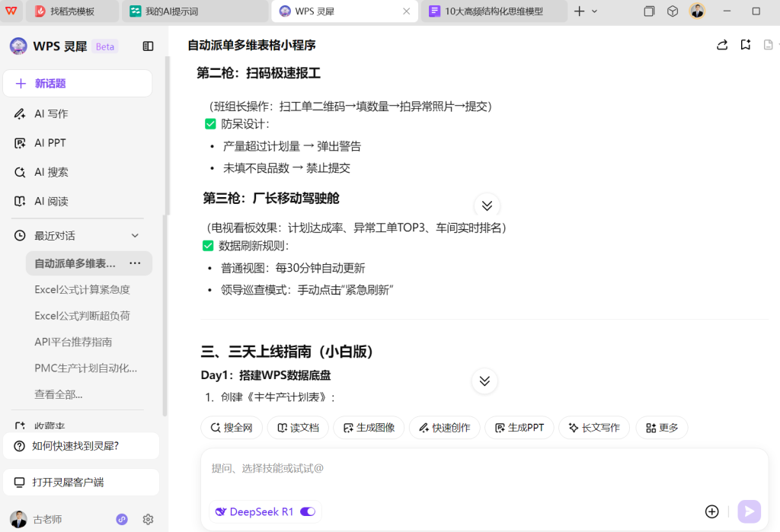Click the 数据刷新规则 green checkbox
The image size is (780, 532).
tap(208, 246)
